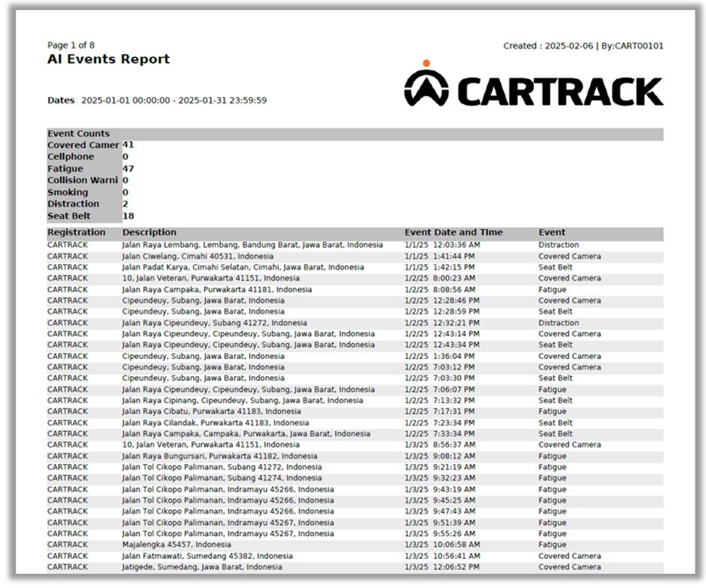This screenshot has width=706, height=588.
Task: Click Covered Camera event in the 10:56:41 AM row
Action: point(569,556)
